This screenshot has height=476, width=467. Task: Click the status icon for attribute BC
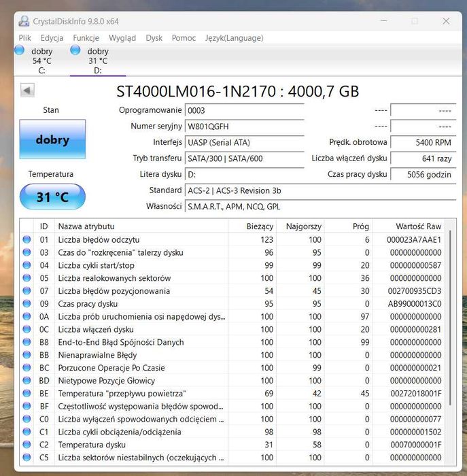(27, 368)
